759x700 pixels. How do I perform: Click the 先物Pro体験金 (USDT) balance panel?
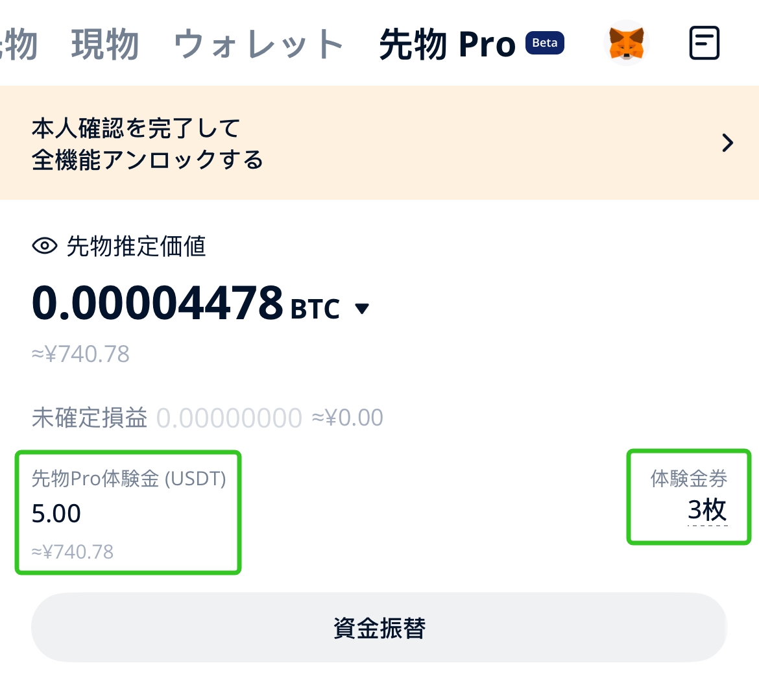[x=128, y=512]
